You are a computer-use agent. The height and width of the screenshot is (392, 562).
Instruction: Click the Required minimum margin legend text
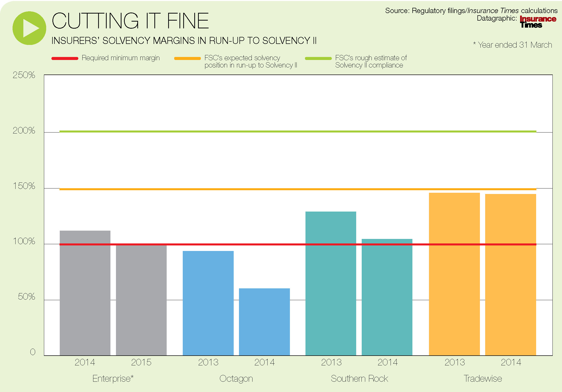coord(120,58)
